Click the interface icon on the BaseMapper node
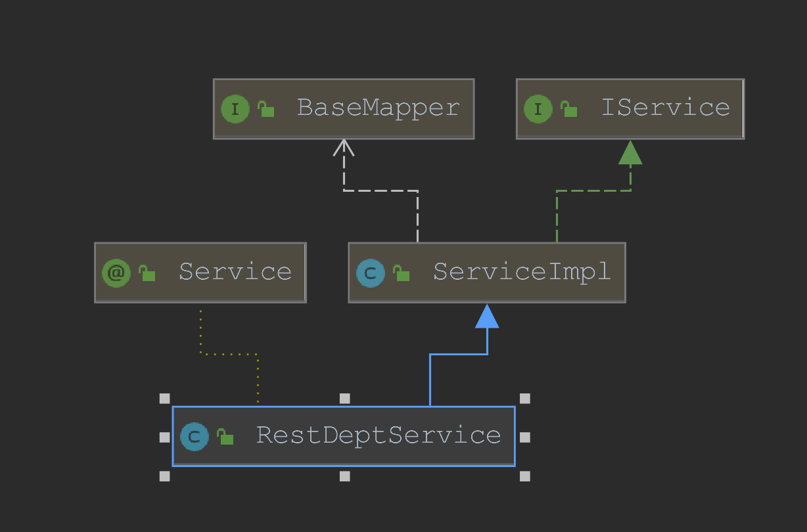The height and width of the screenshot is (532, 807). click(235, 109)
